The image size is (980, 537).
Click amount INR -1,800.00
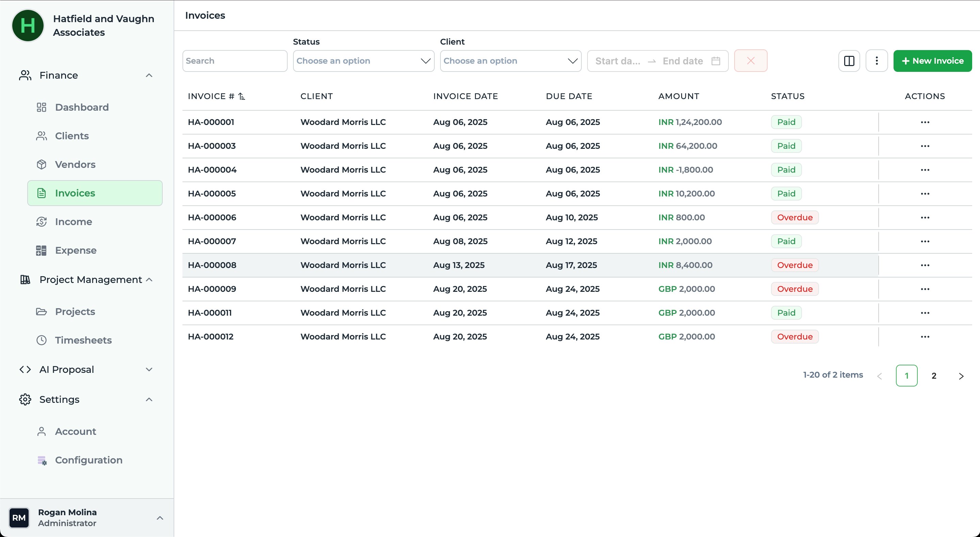click(x=686, y=170)
